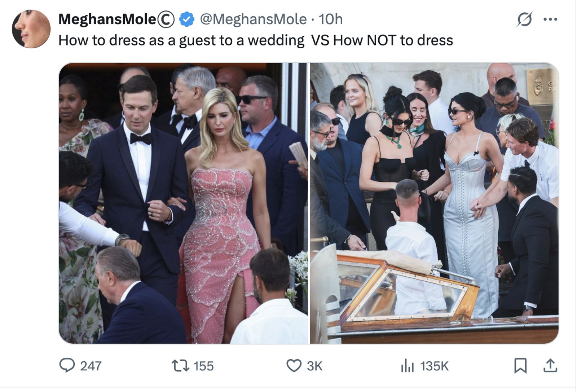
Task: Click the 247 replies count
Action: 91,366
